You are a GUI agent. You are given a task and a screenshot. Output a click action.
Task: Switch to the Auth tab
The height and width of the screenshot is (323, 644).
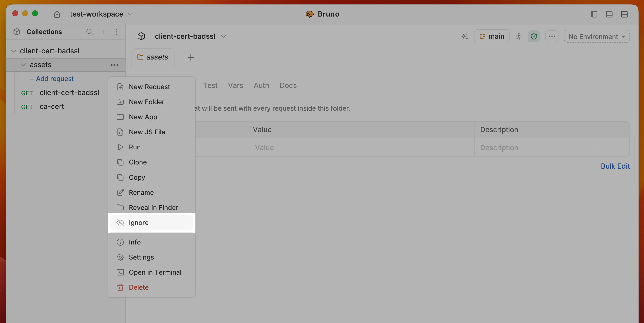261,85
